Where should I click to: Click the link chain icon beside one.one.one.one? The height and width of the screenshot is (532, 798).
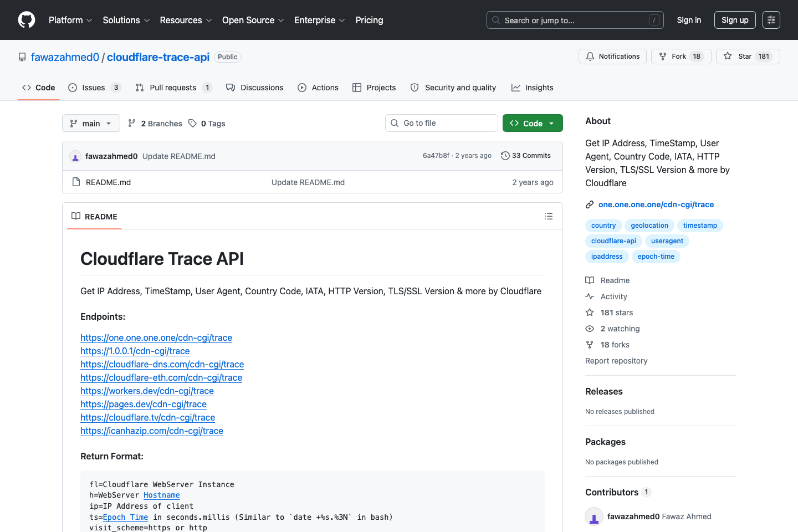pyautogui.click(x=589, y=204)
